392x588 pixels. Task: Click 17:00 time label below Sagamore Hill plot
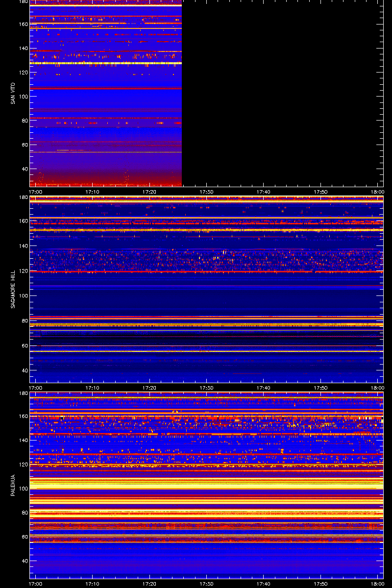[x=36, y=388]
